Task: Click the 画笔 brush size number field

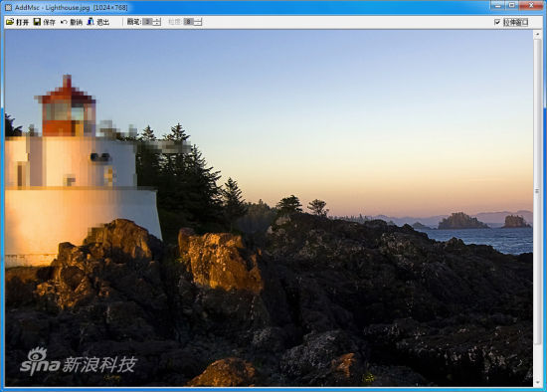Action: tap(148, 22)
